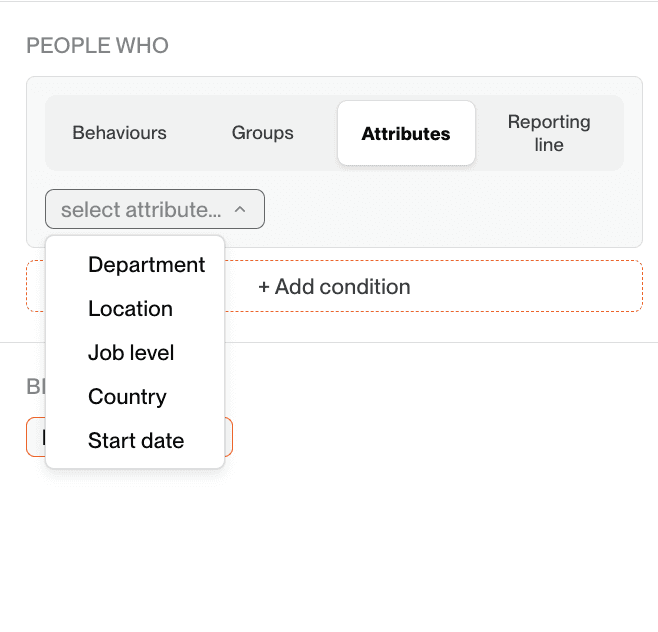658x632 pixels.
Task: Switch to the Behaviours tab
Action: [x=119, y=133]
